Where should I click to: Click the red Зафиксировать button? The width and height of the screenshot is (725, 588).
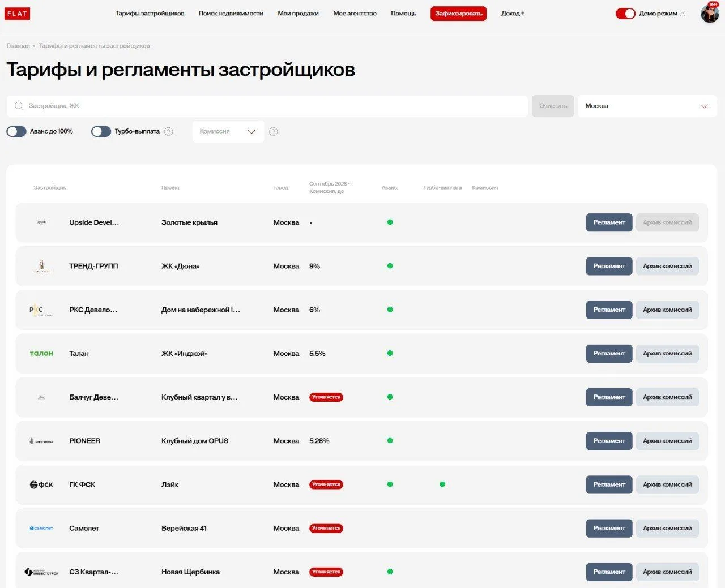[459, 14]
